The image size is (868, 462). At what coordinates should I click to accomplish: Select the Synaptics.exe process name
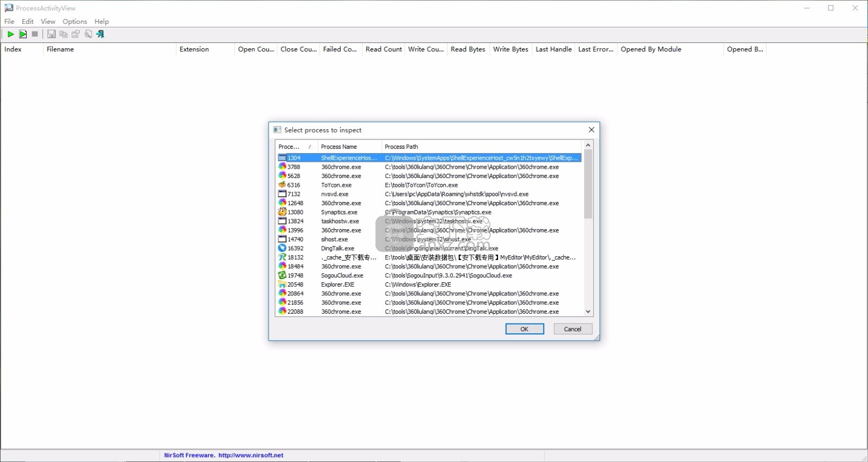coord(339,212)
